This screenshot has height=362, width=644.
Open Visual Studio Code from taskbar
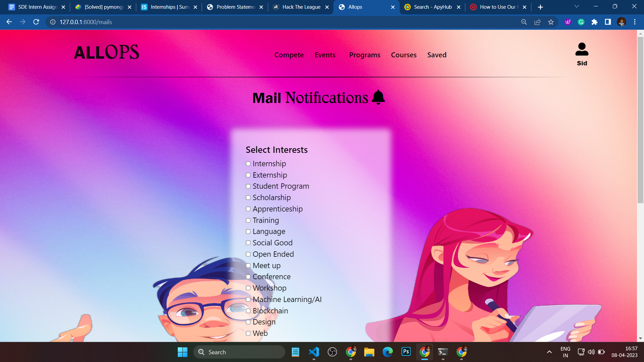coord(314,352)
